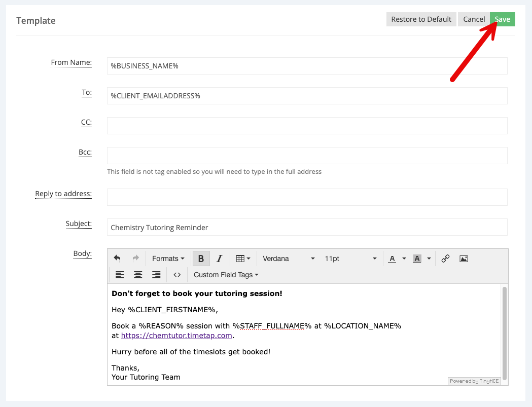Click the Body label
The height and width of the screenshot is (407, 532).
click(83, 253)
